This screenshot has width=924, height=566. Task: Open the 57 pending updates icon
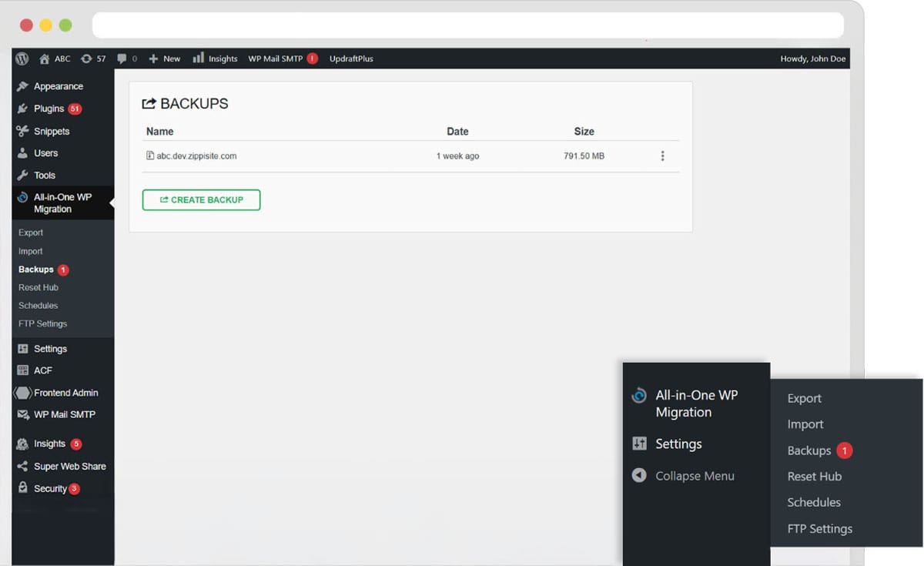pyautogui.click(x=86, y=59)
